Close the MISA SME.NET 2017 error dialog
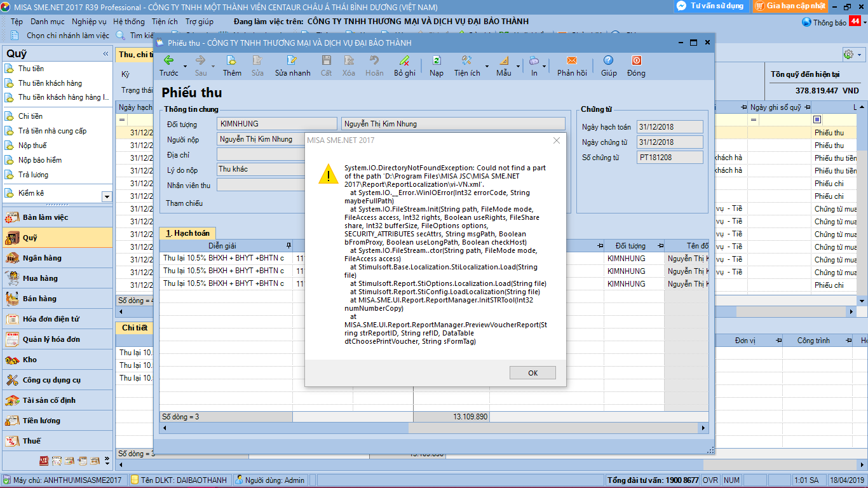This screenshot has width=868, height=488. pyautogui.click(x=556, y=140)
